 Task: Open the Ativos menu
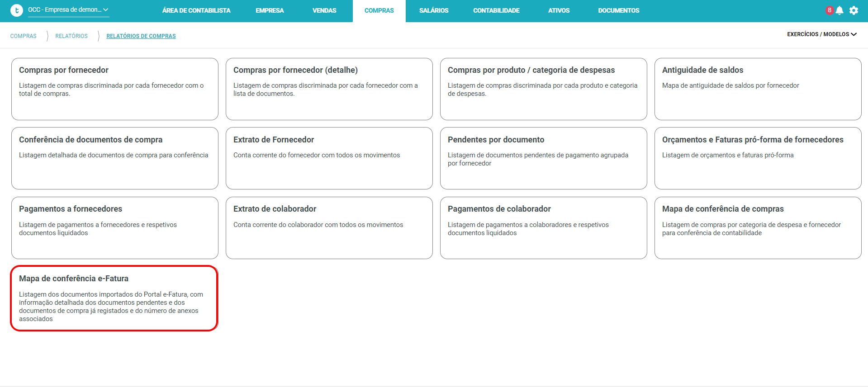click(x=559, y=10)
